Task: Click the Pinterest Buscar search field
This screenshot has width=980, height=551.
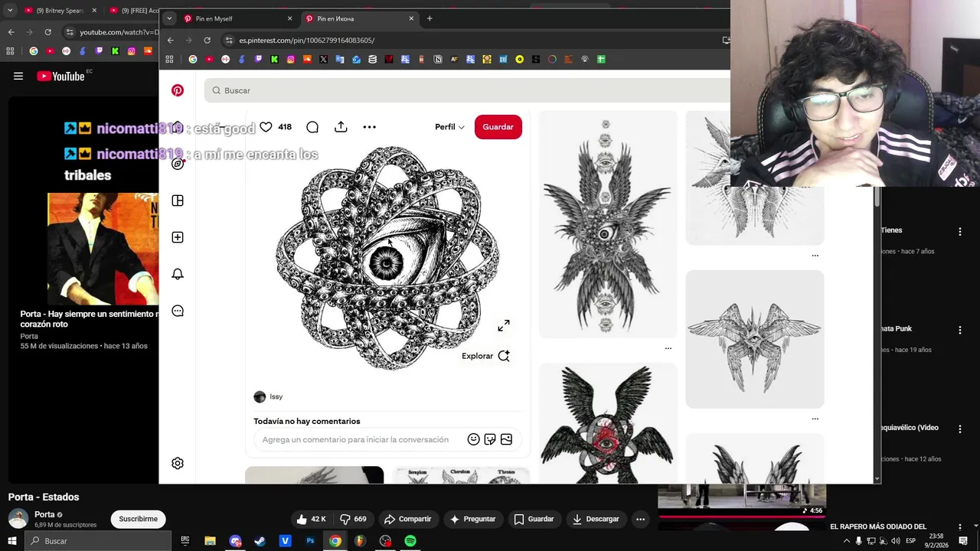Action: tap(467, 90)
